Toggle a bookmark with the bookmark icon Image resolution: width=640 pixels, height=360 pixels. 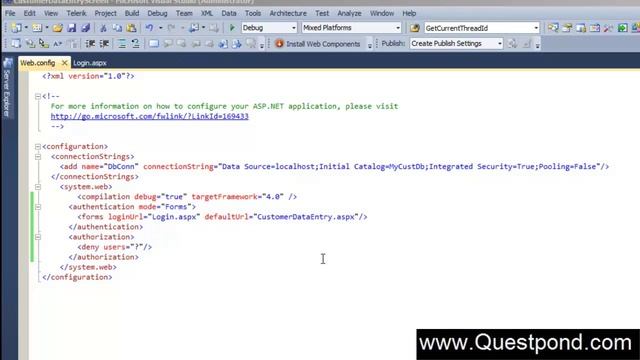tap(154, 43)
